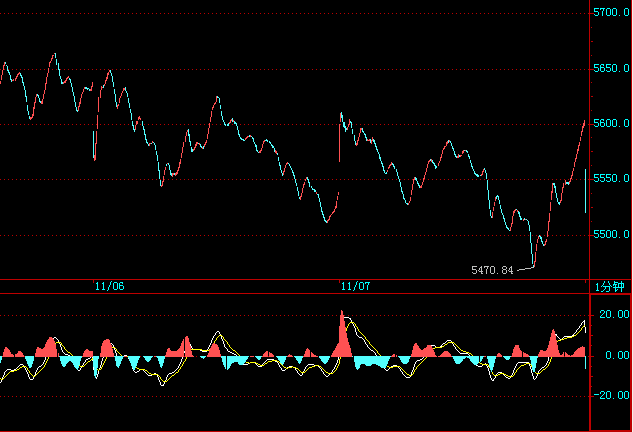Click the 5650.0 price axis label
Viewport: 633px width, 432px height.
click(x=611, y=69)
